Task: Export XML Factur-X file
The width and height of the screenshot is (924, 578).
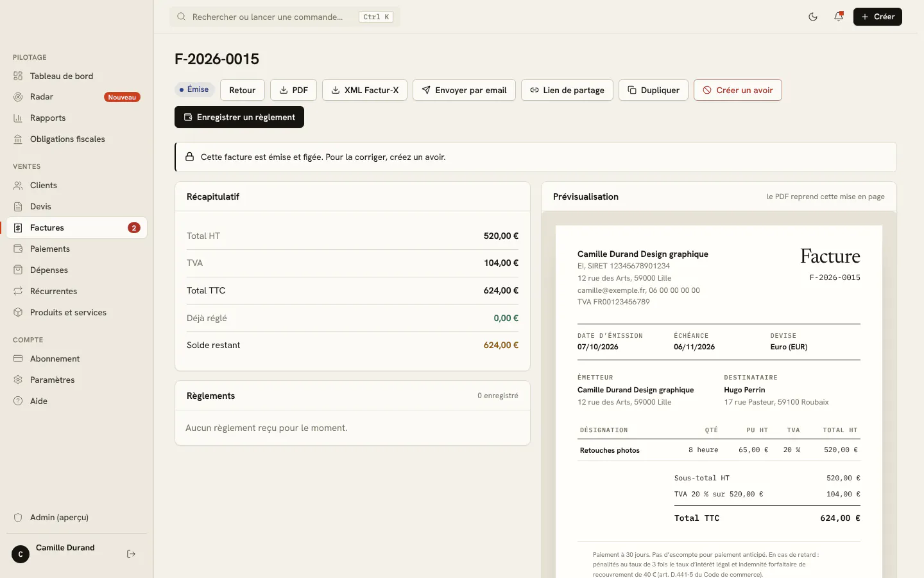Action: pyautogui.click(x=364, y=90)
